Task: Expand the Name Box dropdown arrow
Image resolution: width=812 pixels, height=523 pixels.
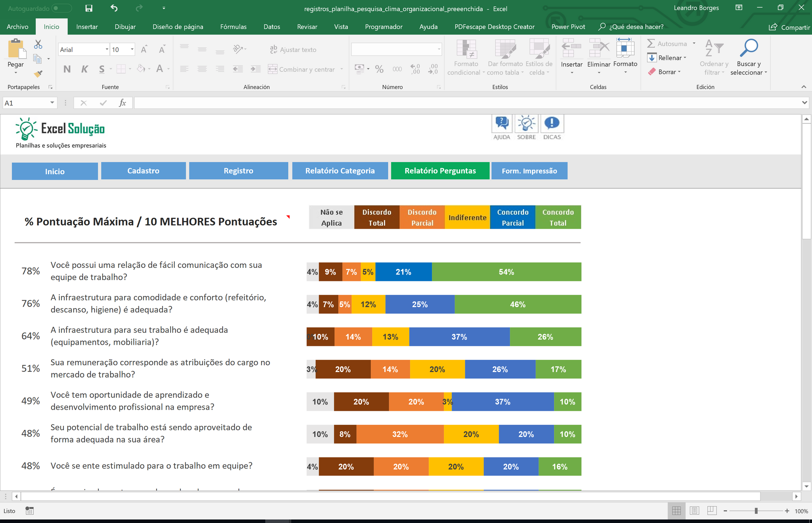Action: point(52,103)
